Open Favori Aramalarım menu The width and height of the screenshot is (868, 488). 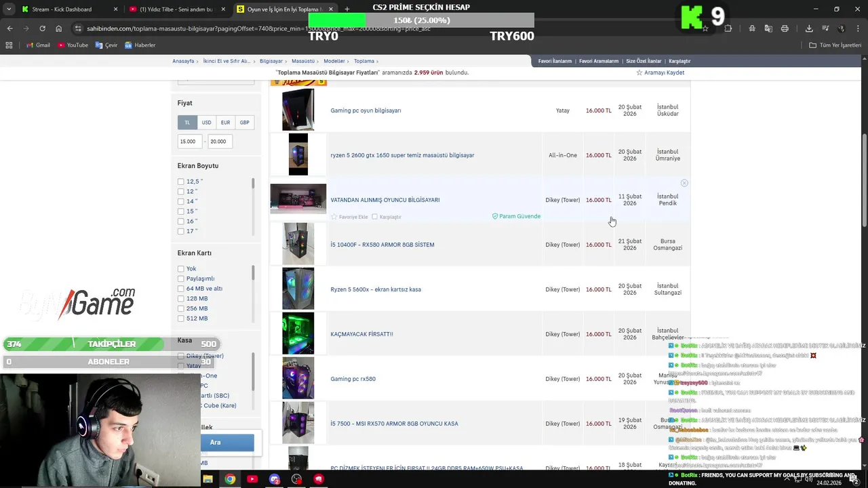[599, 61]
